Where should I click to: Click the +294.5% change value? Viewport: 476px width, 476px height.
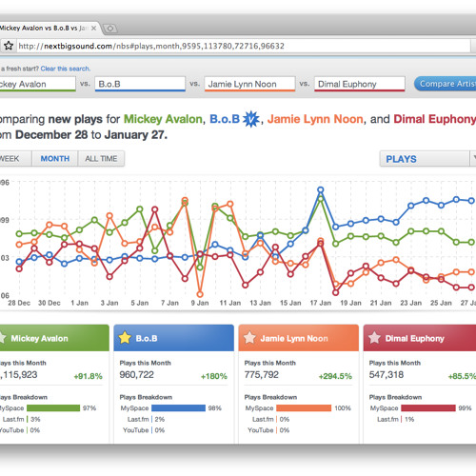[x=335, y=376]
